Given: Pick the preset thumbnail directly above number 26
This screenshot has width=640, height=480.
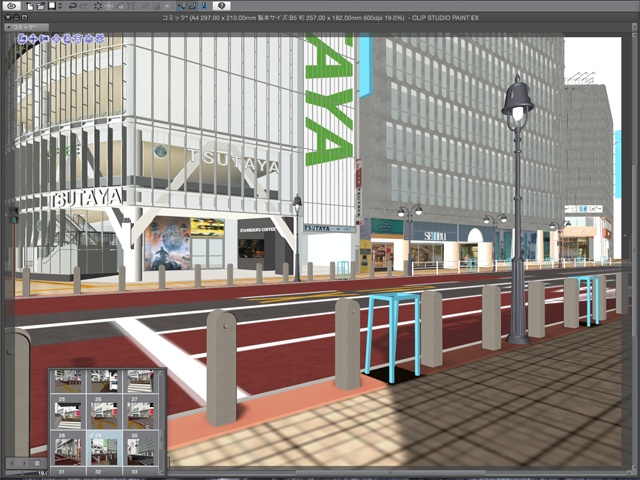Looking at the screenshot, I should click(x=104, y=381).
